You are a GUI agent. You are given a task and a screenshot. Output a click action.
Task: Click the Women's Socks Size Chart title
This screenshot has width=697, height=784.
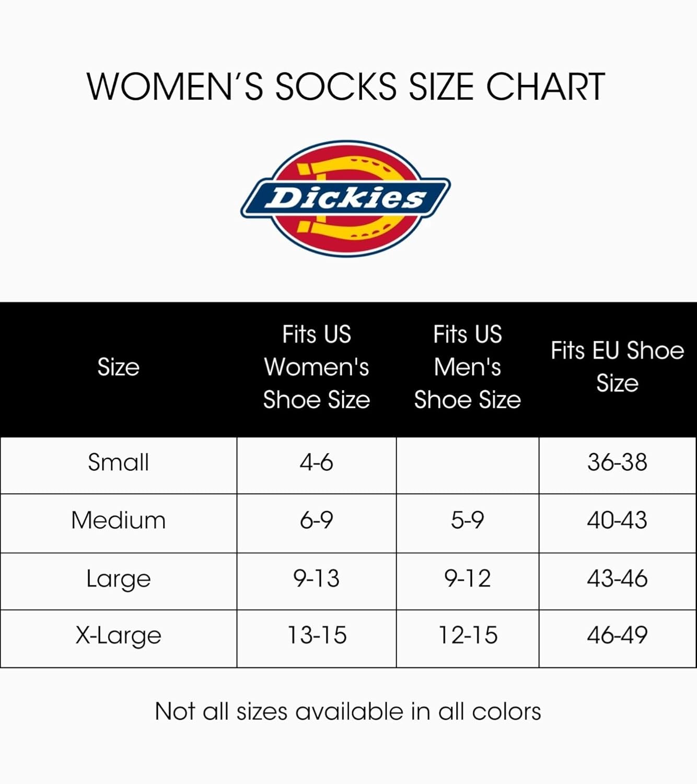pyautogui.click(x=345, y=86)
